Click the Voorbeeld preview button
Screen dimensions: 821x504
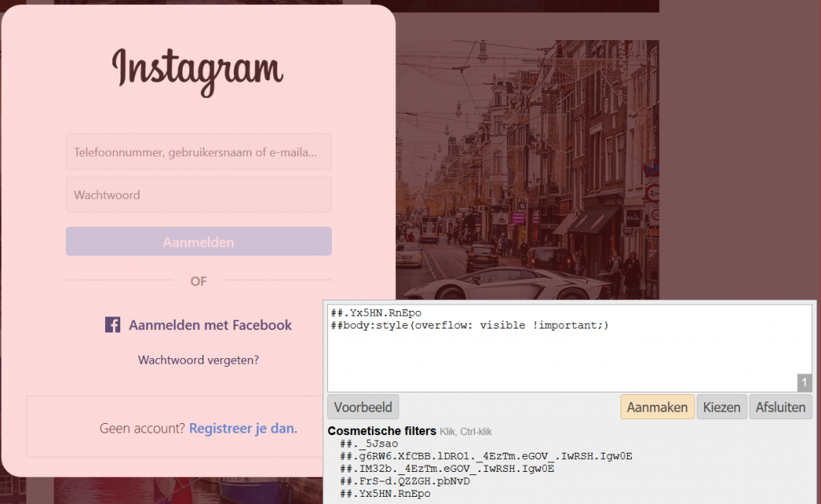click(363, 407)
